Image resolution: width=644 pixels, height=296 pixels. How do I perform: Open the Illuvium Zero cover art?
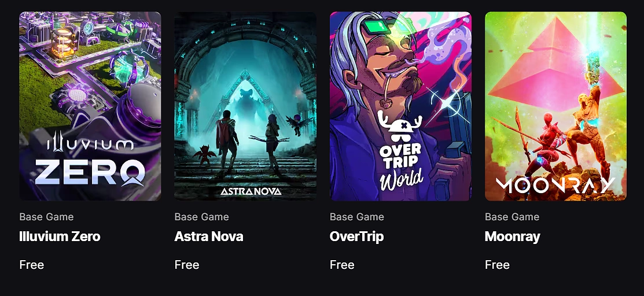[x=90, y=106]
